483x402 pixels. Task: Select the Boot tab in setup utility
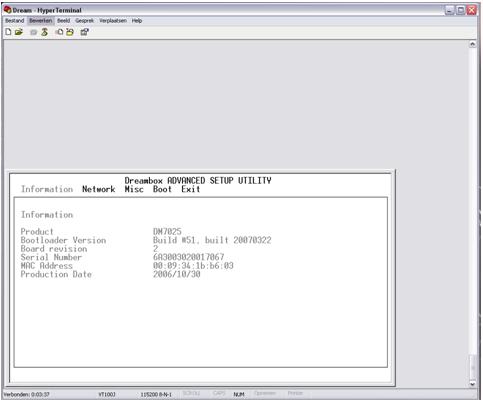click(162, 189)
